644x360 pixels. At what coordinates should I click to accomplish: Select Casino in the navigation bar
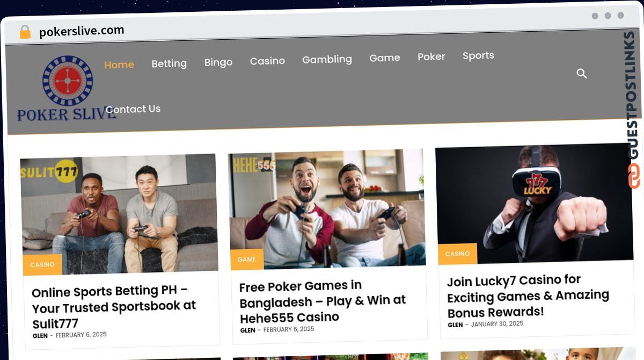pyautogui.click(x=267, y=61)
